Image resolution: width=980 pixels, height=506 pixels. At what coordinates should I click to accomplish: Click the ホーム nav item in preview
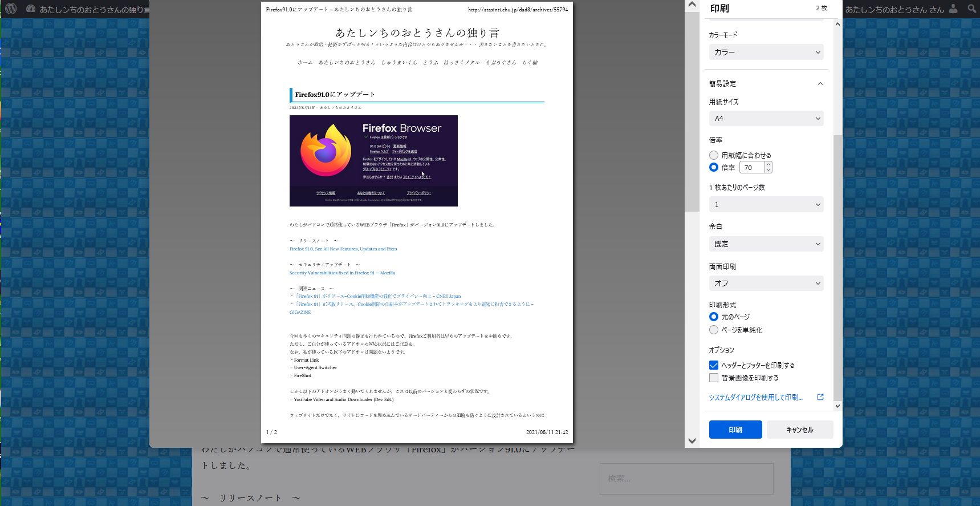(305, 62)
